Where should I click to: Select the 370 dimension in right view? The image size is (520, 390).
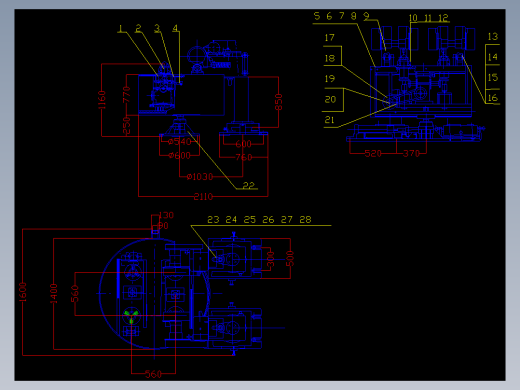411,153
